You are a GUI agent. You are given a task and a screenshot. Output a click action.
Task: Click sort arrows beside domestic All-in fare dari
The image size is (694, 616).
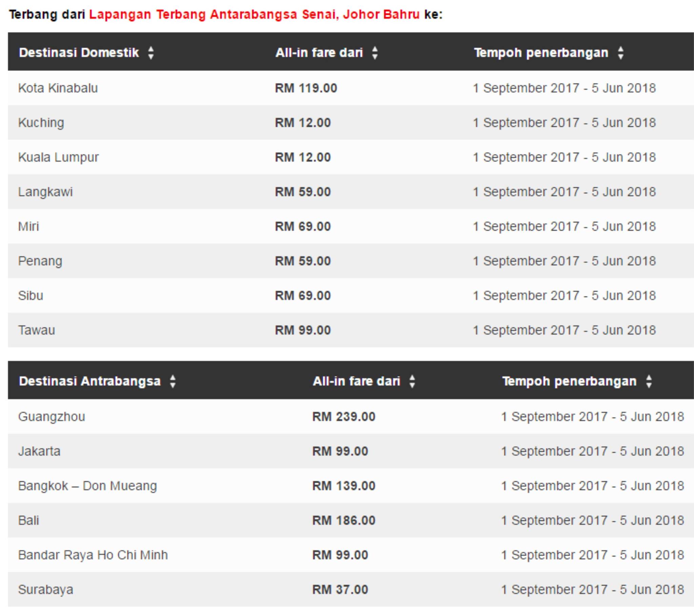(374, 53)
